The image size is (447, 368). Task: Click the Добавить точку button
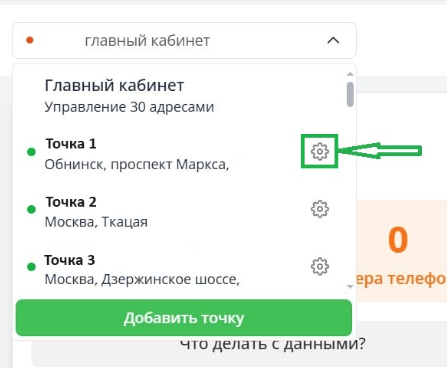click(184, 318)
